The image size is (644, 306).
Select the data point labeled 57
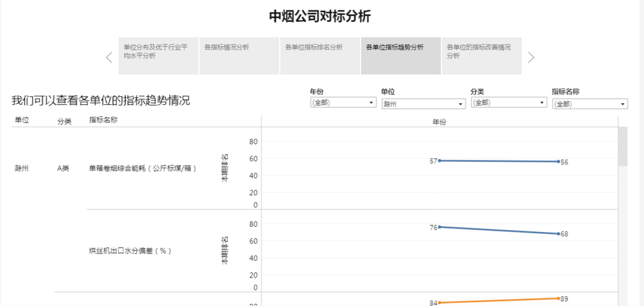coord(439,160)
